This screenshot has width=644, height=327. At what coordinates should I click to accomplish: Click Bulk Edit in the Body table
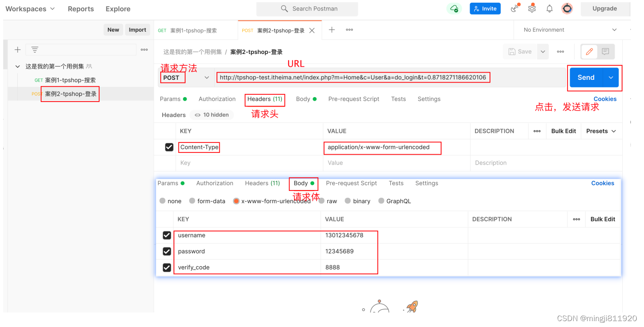coord(603,219)
